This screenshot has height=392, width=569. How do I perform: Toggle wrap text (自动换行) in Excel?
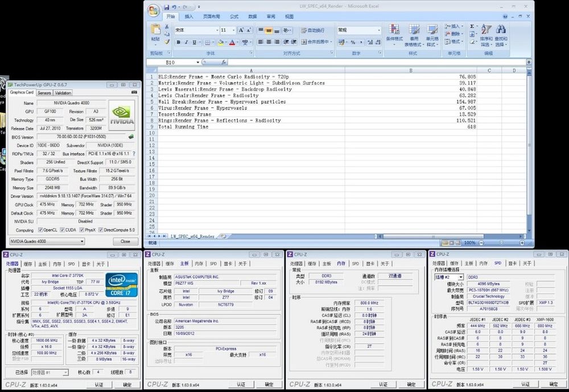tap(313, 31)
